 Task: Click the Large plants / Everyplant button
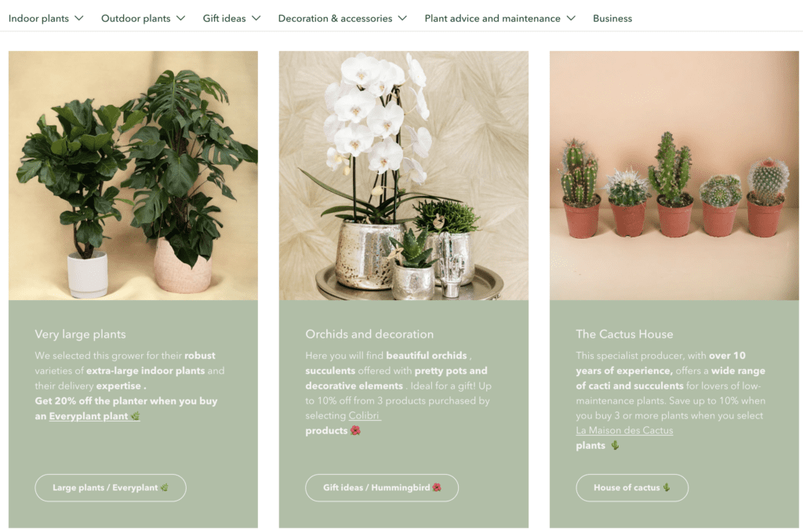(111, 487)
